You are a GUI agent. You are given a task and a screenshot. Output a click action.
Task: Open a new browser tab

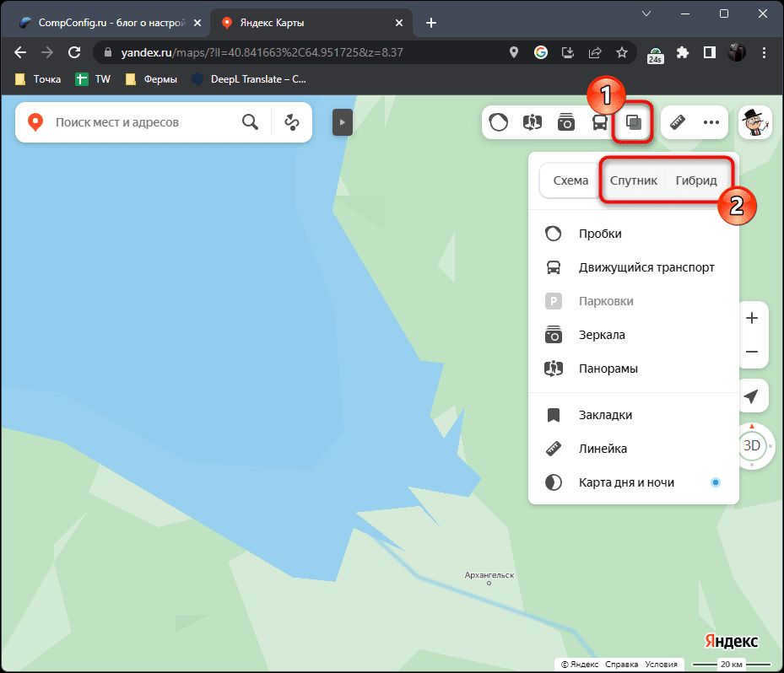tap(431, 23)
